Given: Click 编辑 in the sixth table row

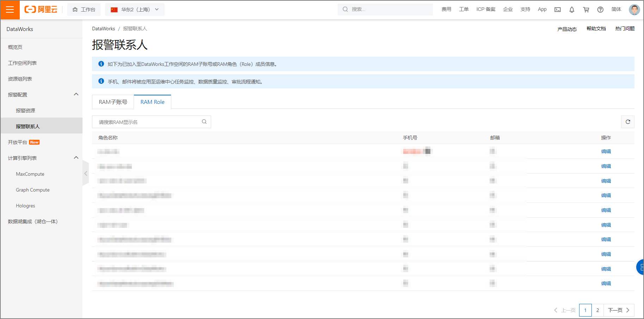Looking at the screenshot, I should coord(606,225).
